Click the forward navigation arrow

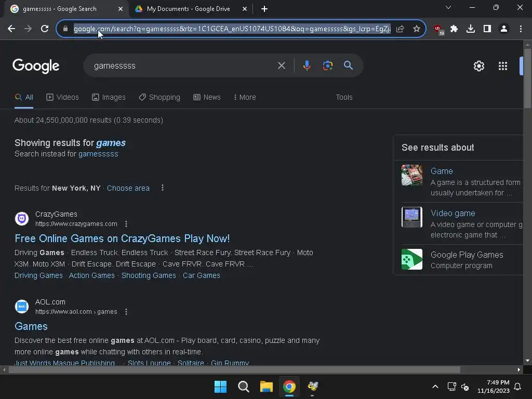(x=28, y=29)
